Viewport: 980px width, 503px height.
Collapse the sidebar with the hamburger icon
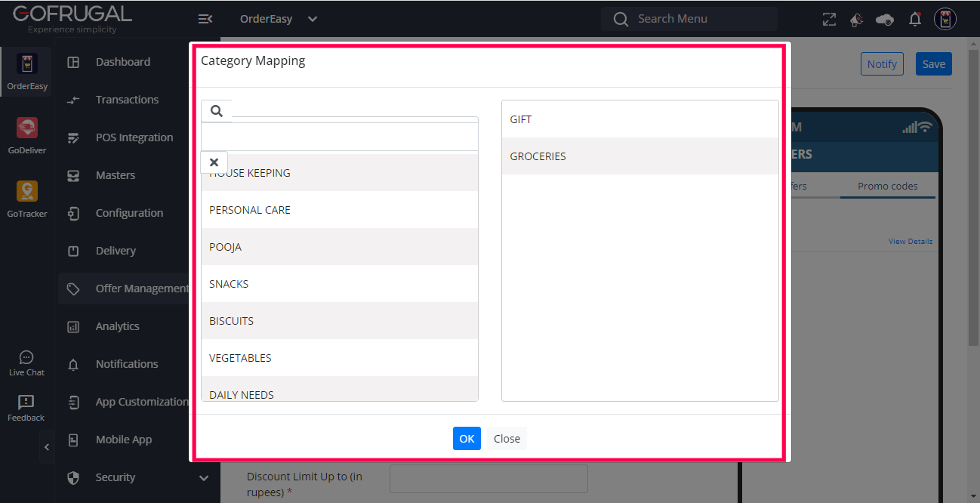[x=205, y=19]
